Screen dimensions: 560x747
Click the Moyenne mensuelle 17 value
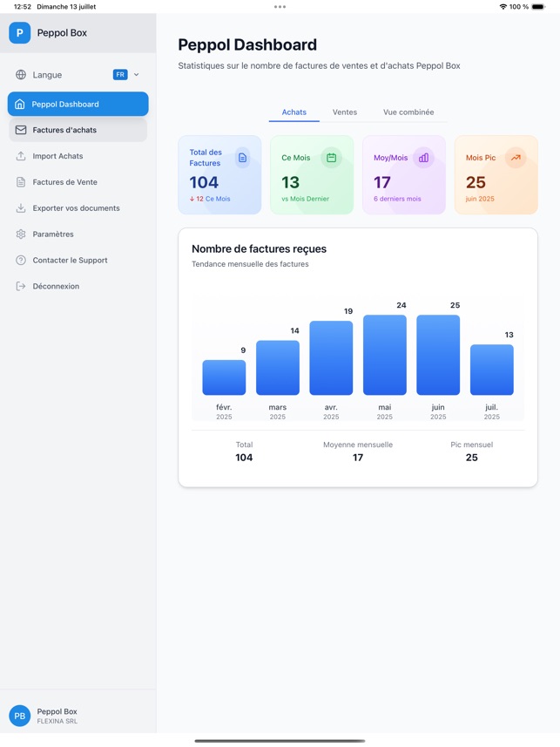[x=358, y=458]
